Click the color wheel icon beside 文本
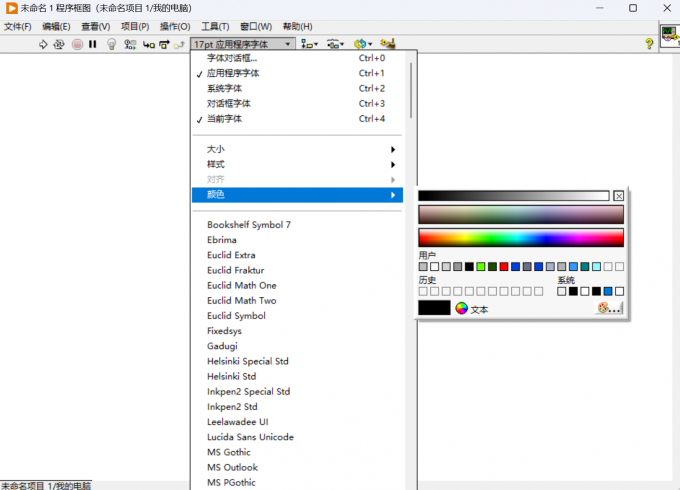This screenshot has width=680, height=490. [x=461, y=308]
